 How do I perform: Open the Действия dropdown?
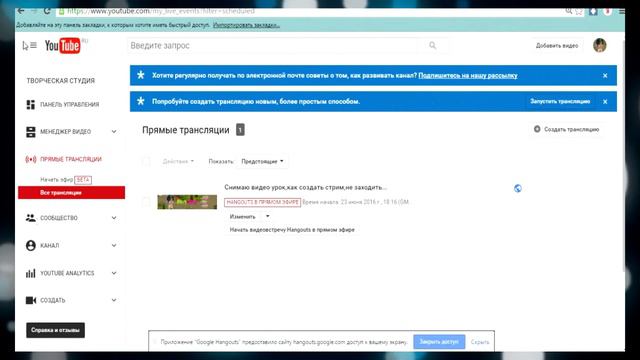pyautogui.click(x=178, y=161)
